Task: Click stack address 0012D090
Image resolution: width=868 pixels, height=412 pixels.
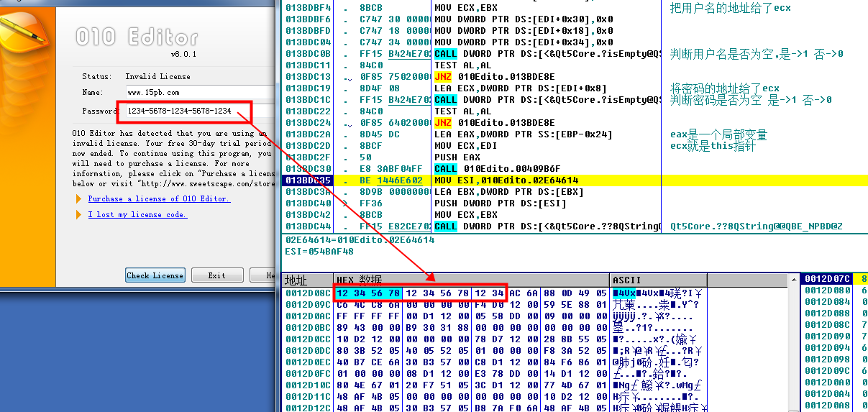Action: pyautogui.click(x=827, y=336)
